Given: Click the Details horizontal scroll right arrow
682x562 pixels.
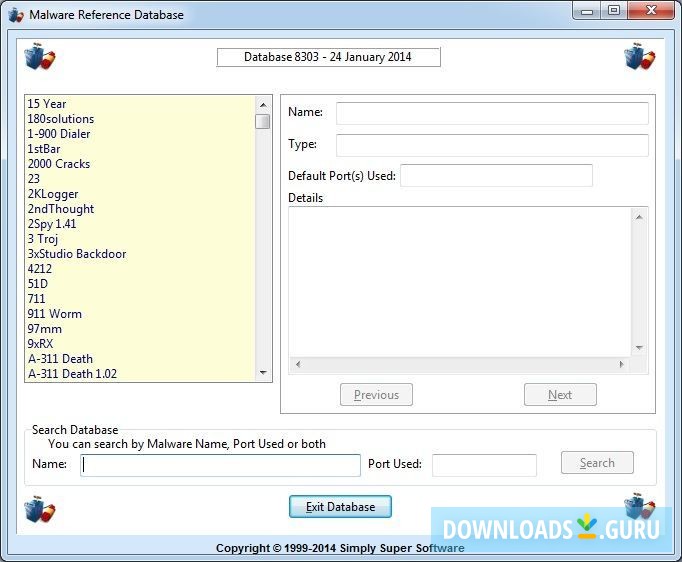Looking at the screenshot, I should click(x=622, y=364).
